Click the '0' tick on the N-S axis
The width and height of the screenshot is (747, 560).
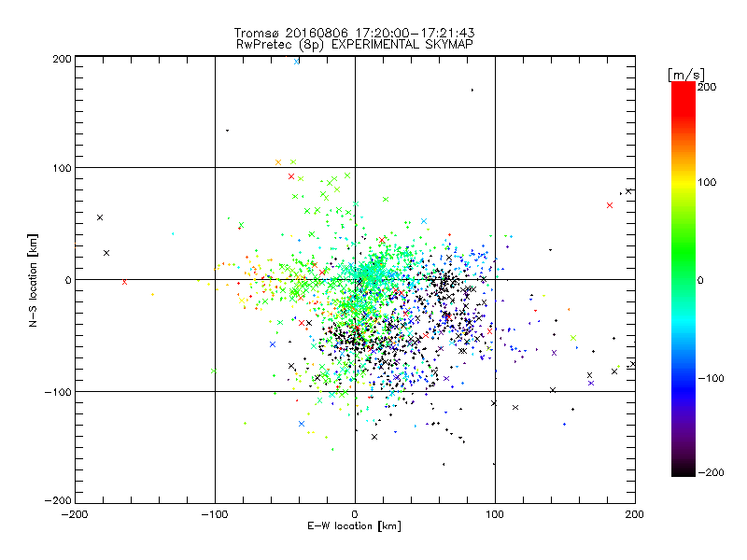pos(68,280)
